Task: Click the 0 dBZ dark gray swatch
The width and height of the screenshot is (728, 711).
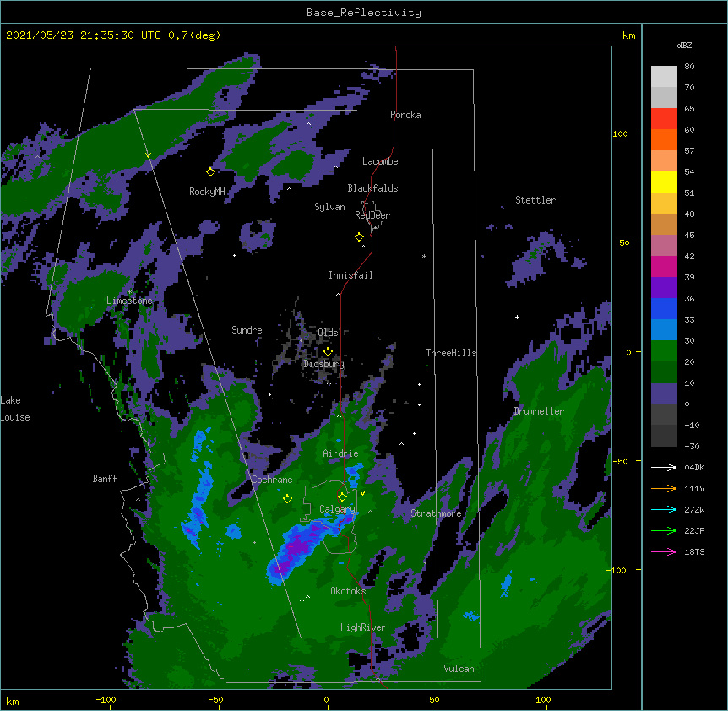Action: pos(664,415)
